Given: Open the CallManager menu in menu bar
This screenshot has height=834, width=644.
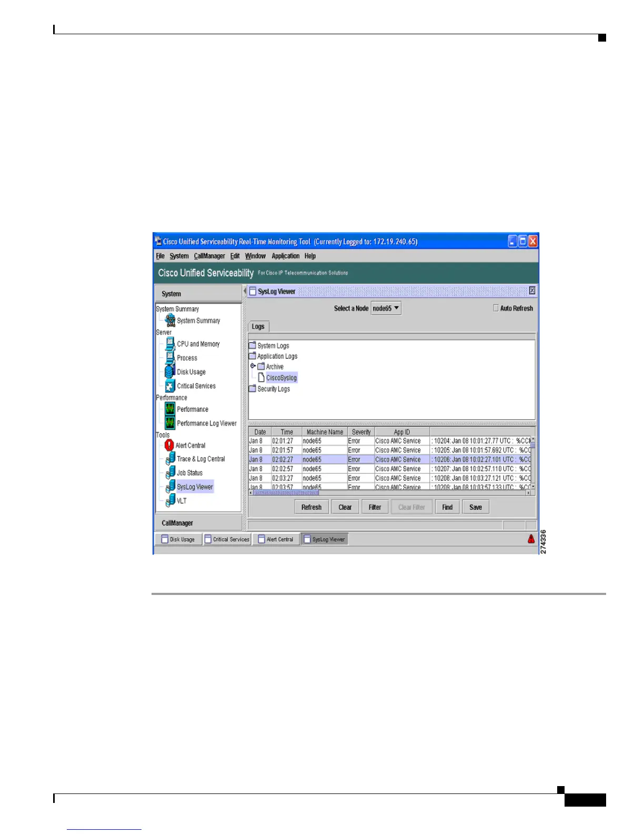Looking at the screenshot, I should pos(209,256).
